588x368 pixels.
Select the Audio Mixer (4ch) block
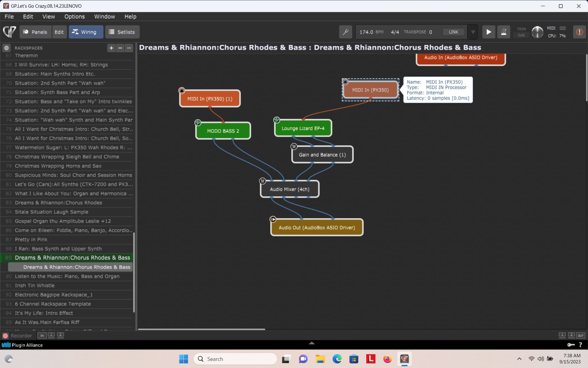[290, 189]
